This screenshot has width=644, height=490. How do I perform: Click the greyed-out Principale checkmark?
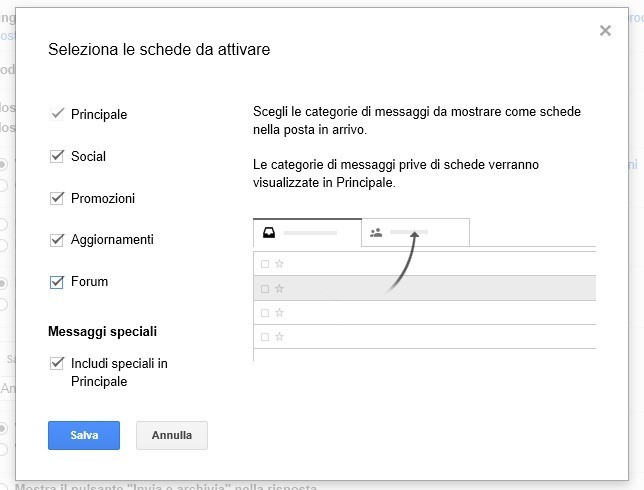click(x=57, y=114)
